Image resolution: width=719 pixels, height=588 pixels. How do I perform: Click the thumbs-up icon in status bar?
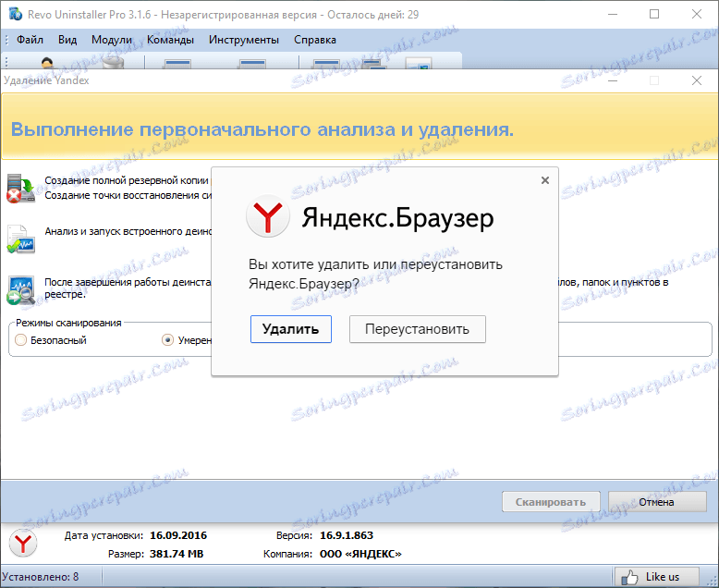[x=629, y=578]
